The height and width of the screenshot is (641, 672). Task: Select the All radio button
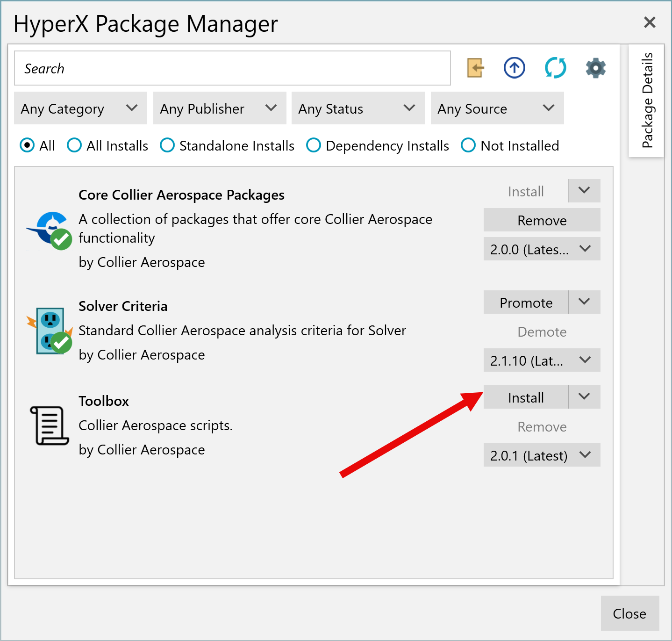[x=27, y=145]
